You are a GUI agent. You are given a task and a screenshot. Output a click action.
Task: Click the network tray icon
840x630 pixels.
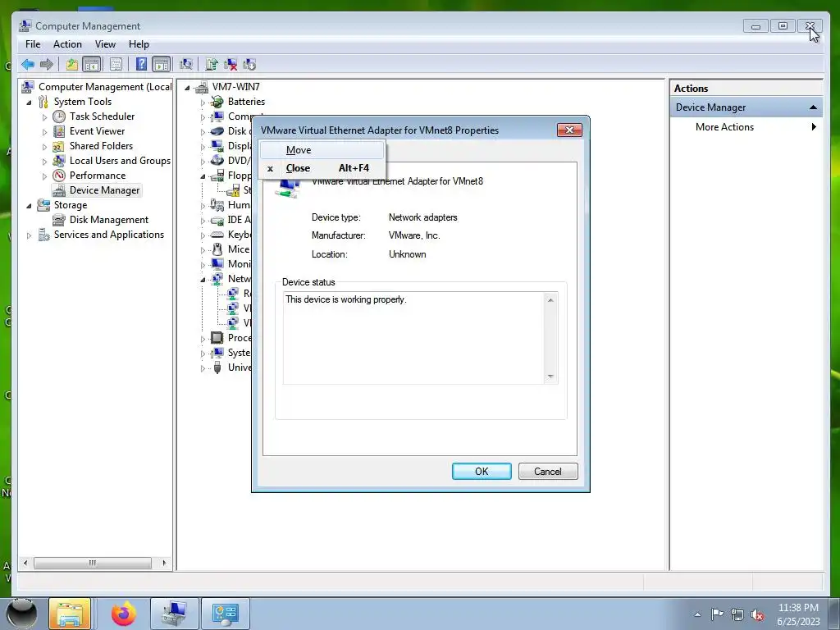737,615
